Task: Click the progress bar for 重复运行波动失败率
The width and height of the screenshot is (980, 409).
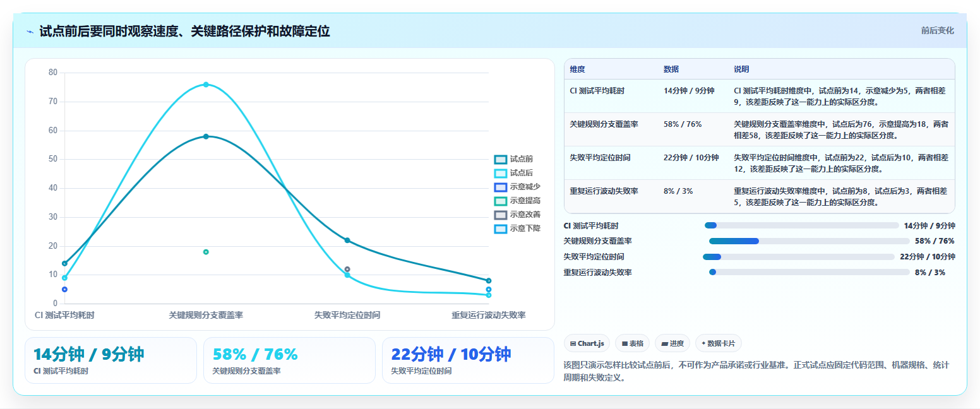Action: (x=810, y=273)
